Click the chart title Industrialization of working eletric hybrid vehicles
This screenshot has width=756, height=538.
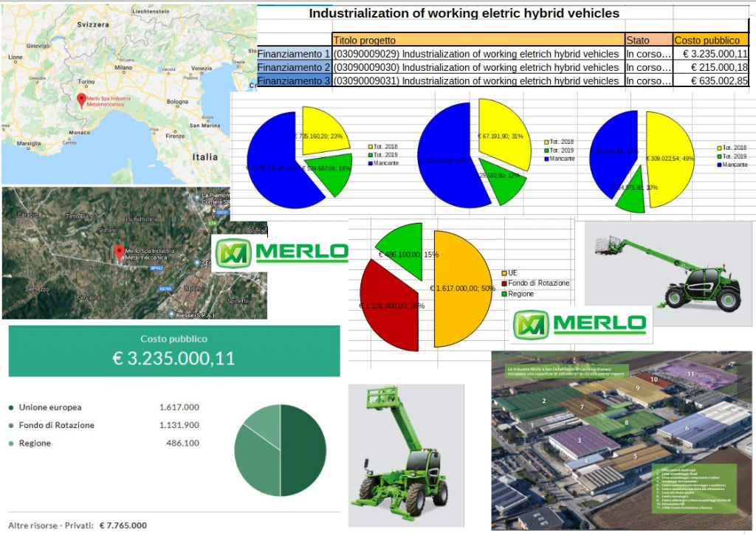coord(464,13)
